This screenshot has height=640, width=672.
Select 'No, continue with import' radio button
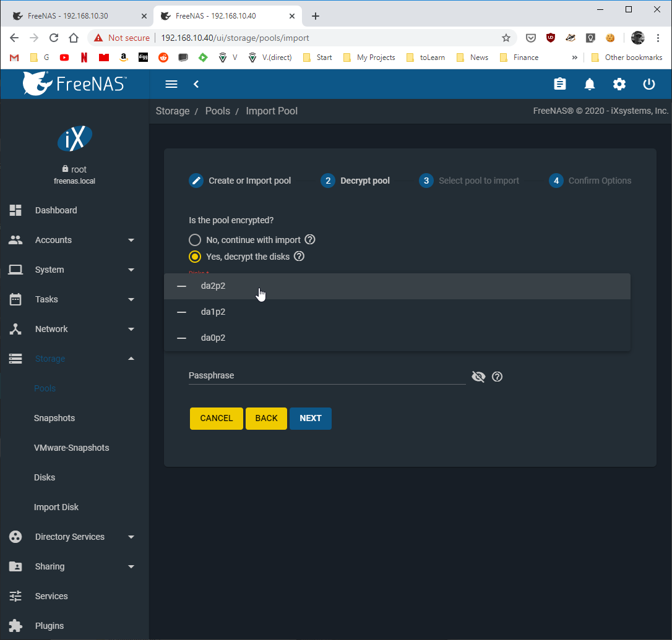click(x=194, y=240)
